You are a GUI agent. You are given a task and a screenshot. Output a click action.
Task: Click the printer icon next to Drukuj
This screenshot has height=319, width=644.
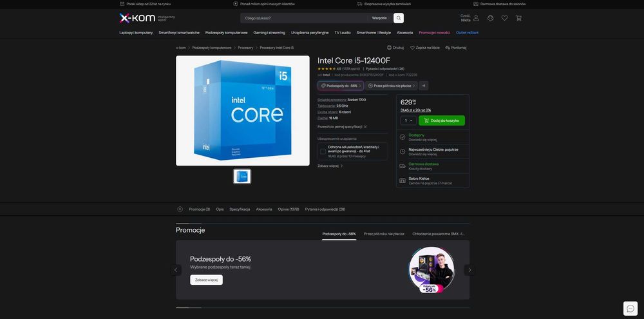pyautogui.click(x=389, y=48)
